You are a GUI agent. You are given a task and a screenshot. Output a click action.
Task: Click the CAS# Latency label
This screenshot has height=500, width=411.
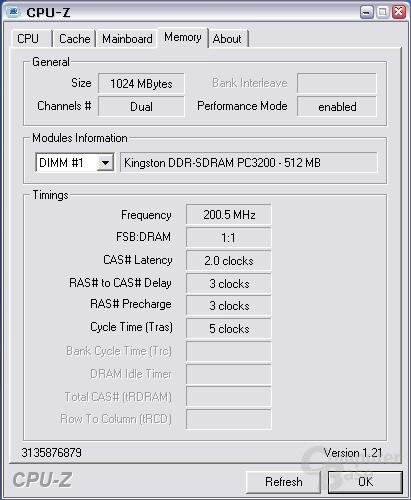(x=138, y=260)
